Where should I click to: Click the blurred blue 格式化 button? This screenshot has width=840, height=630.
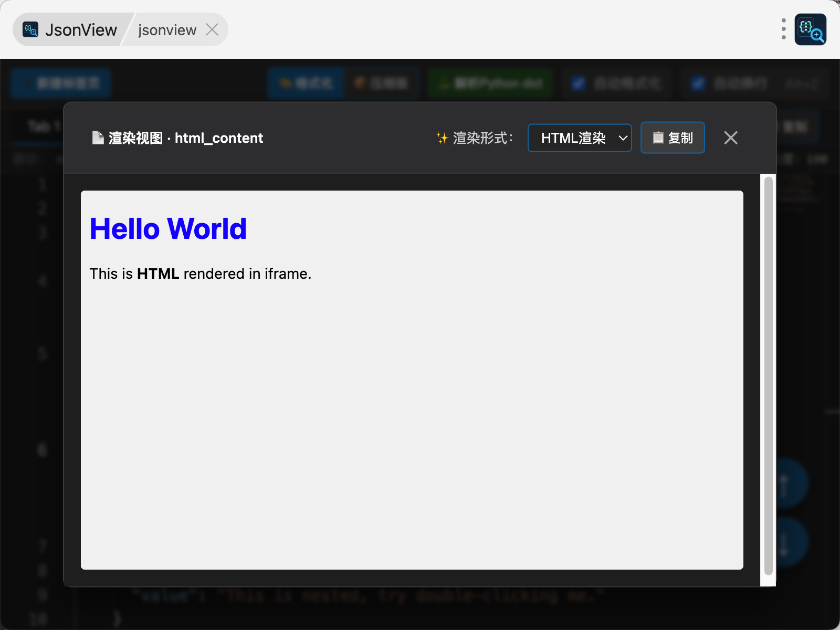tap(306, 83)
